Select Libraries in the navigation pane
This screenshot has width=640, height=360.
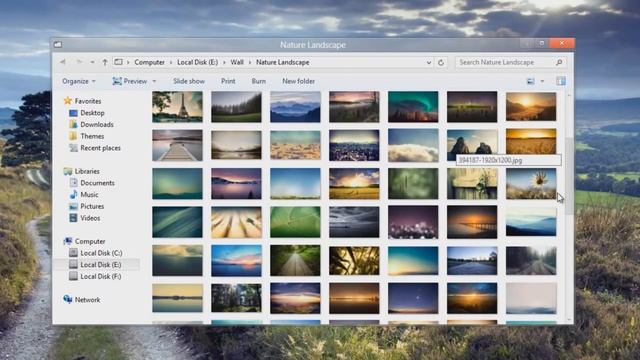(x=87, y=171)
